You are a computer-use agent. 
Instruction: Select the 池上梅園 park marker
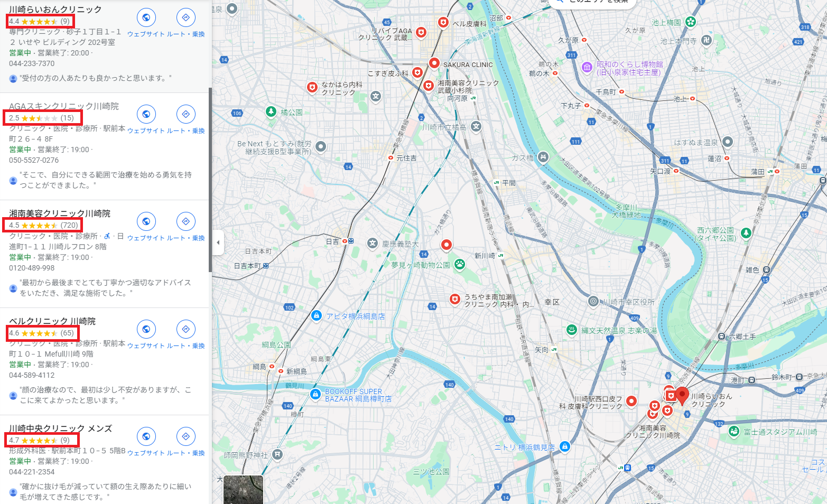click(x=690, y=22)
